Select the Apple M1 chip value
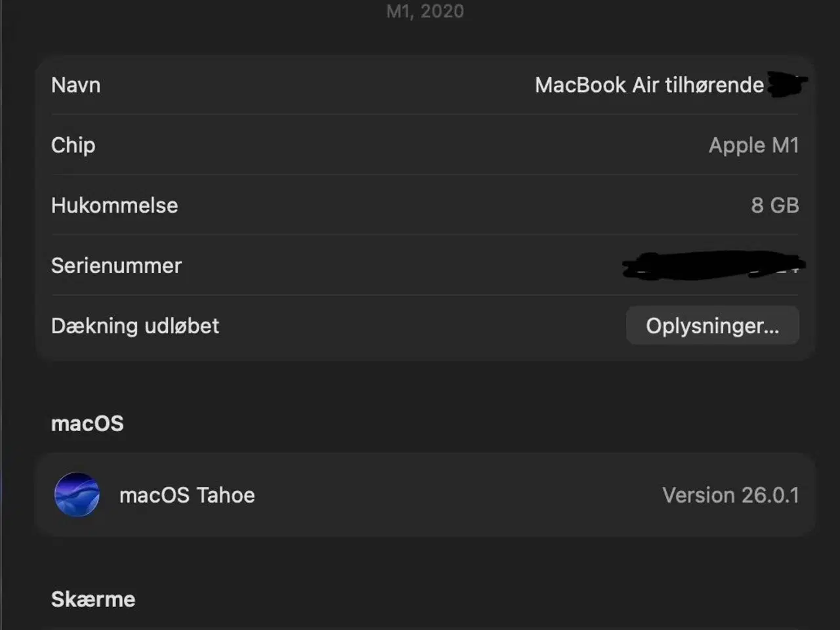840x630 pixels. pyautogui.click(x=753, y=145)
